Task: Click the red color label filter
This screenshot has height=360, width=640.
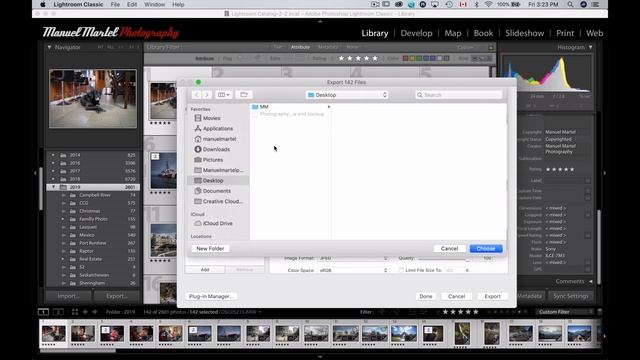Action: click(405, 58)
